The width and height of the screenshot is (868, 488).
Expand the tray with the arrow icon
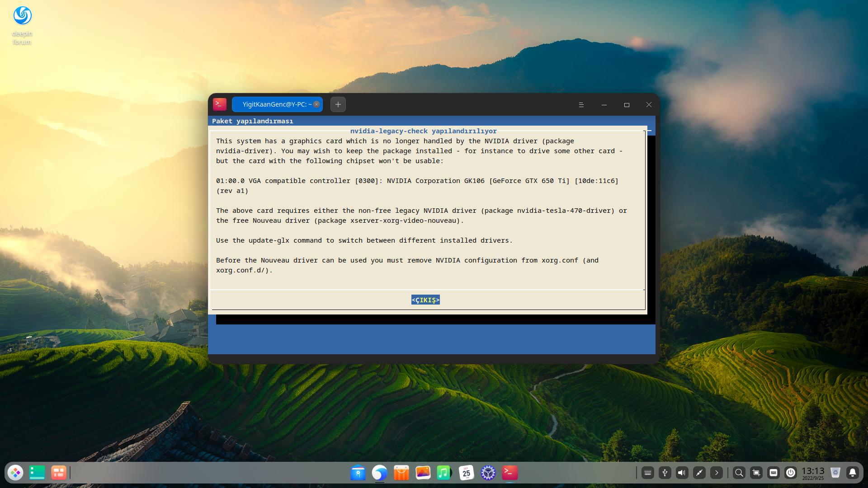pos(717,473)
